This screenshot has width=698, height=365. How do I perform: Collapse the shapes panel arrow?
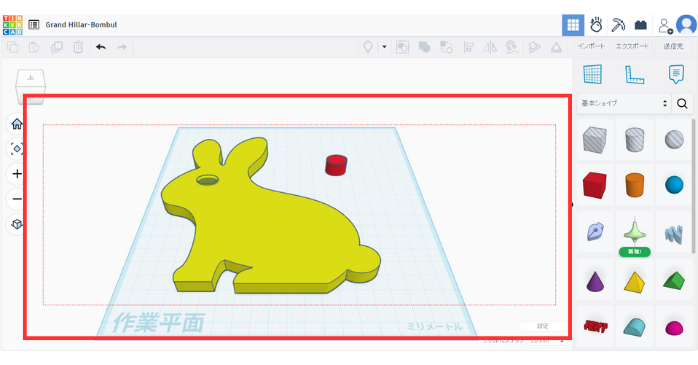click(572, 204)
